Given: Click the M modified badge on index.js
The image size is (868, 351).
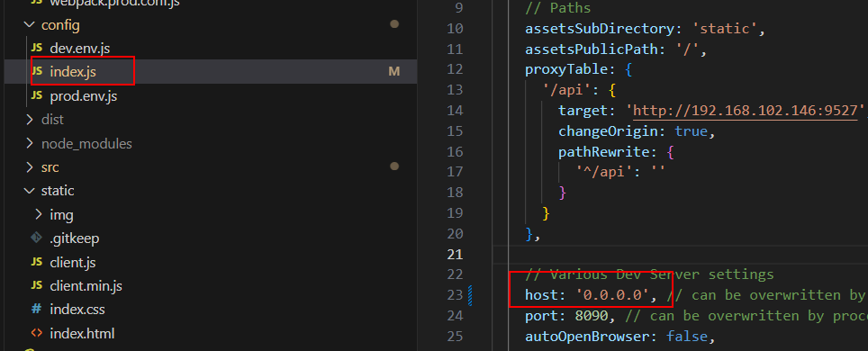Looking at the screenshot, I should tap(394, 71).
